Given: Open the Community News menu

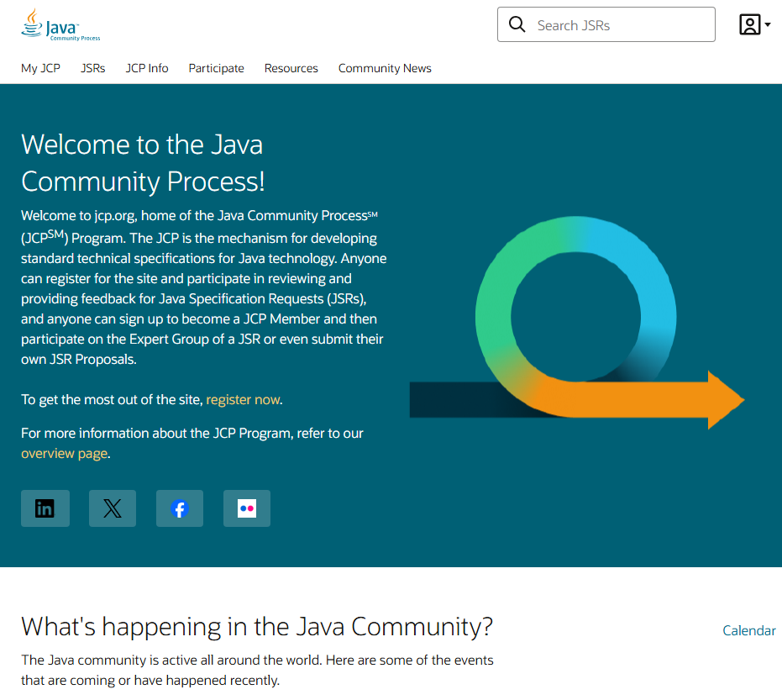Looking at the screenshot, I should [385, 68].
